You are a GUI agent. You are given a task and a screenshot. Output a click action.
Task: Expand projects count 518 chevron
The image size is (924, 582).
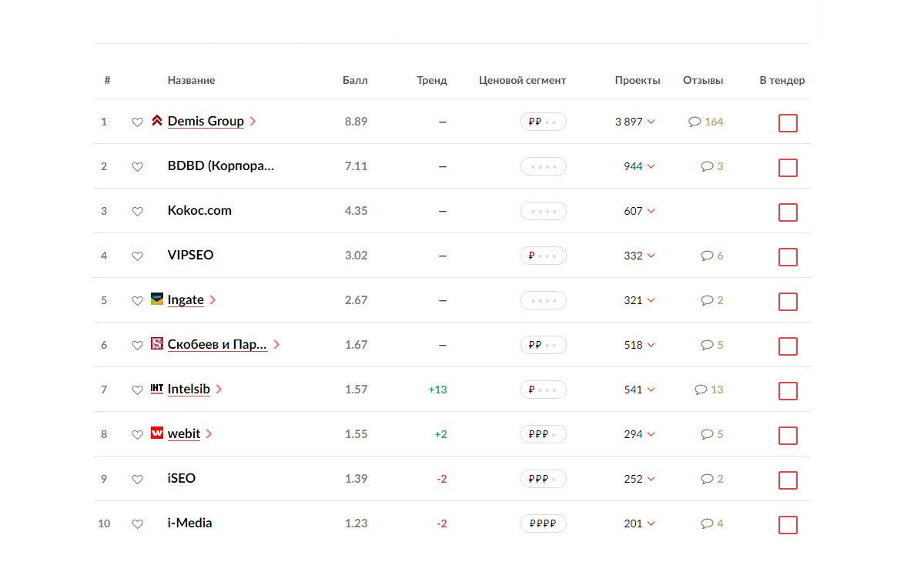[651, 345]
